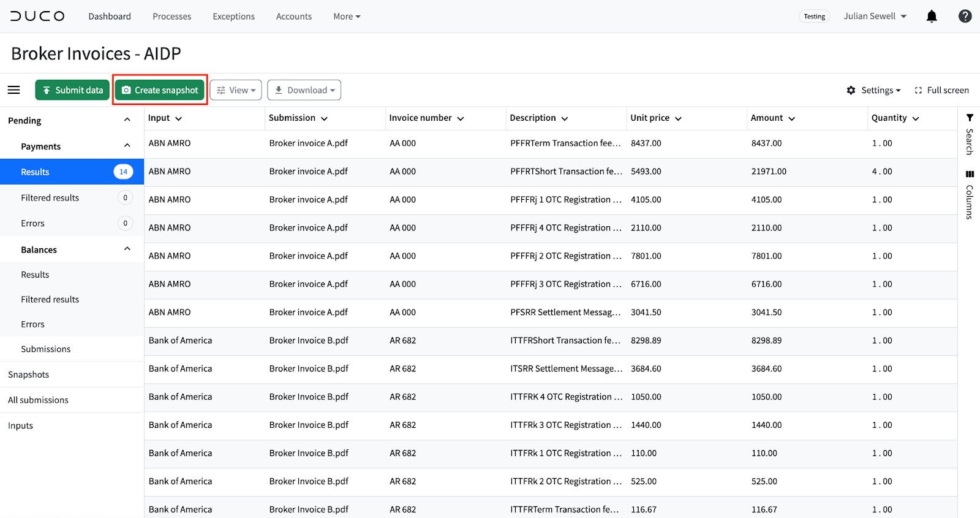Open Submissions in the sidebar
This screenshot has height=518, width=980.
click(x=72, y=349)
